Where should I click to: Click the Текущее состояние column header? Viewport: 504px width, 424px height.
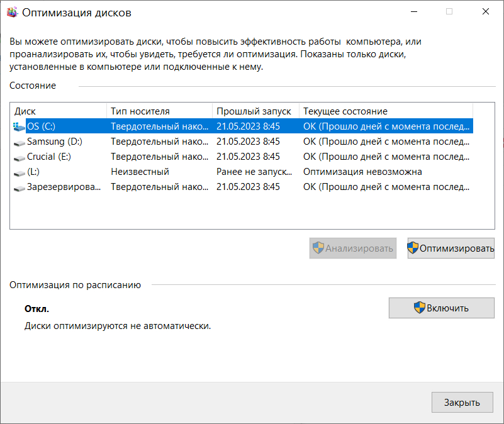tap(385, 111)
